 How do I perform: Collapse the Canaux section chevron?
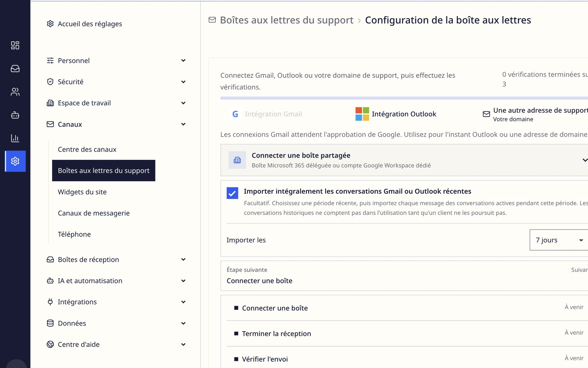[183, 124]
